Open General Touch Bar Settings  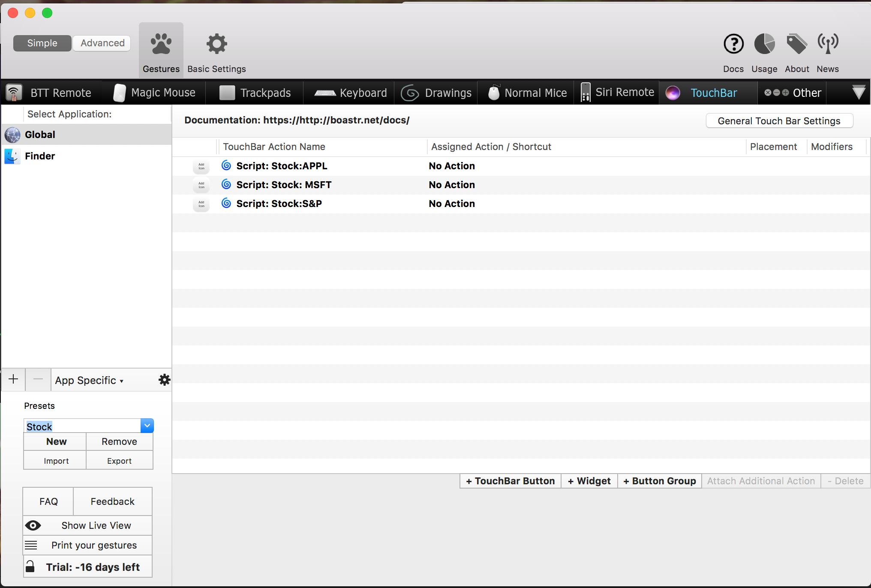point(779,121)
